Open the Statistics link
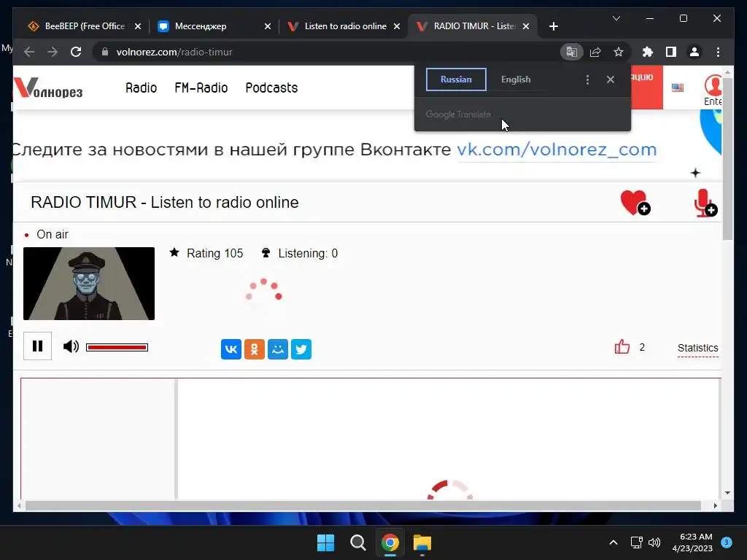 click(698, 348)
